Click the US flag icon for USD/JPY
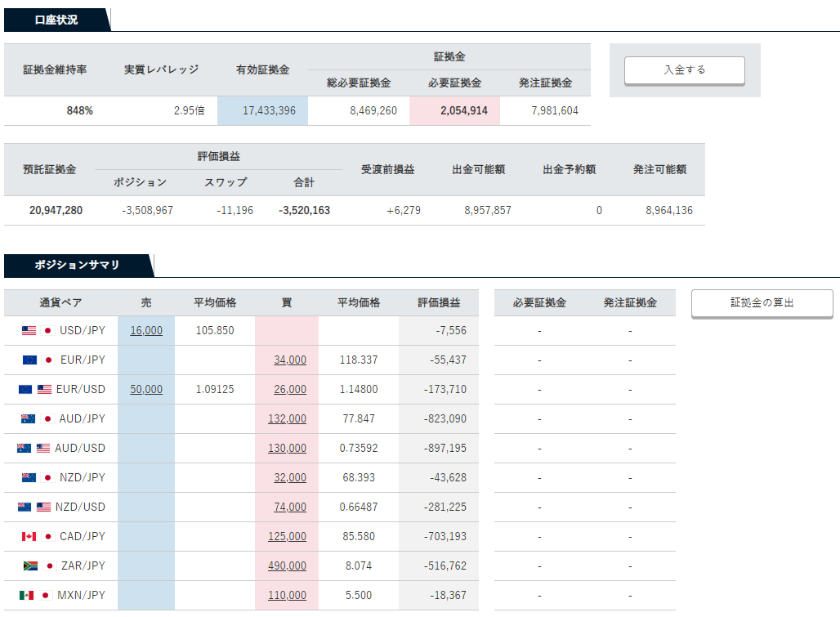 click(29, 331)
